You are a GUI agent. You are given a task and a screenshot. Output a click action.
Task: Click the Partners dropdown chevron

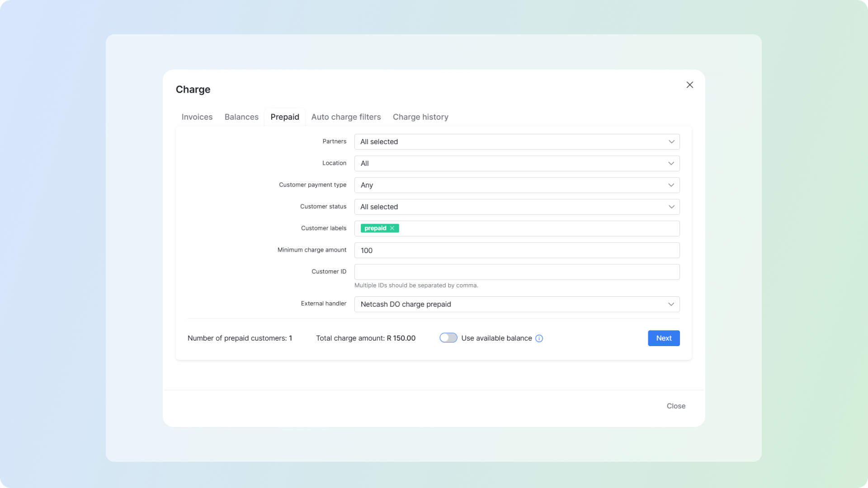tap(671, 142)
